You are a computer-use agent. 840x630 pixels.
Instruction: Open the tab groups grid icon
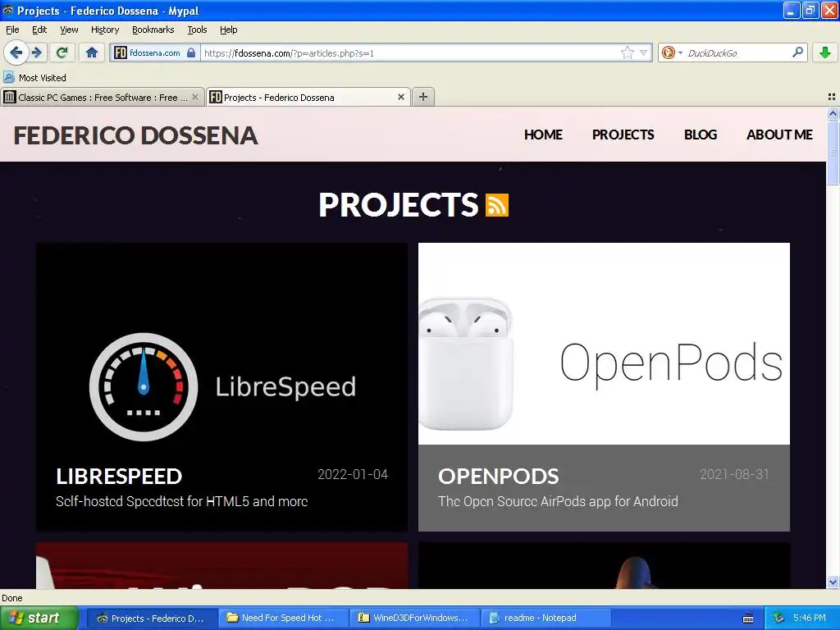click(x=832, y=97)
